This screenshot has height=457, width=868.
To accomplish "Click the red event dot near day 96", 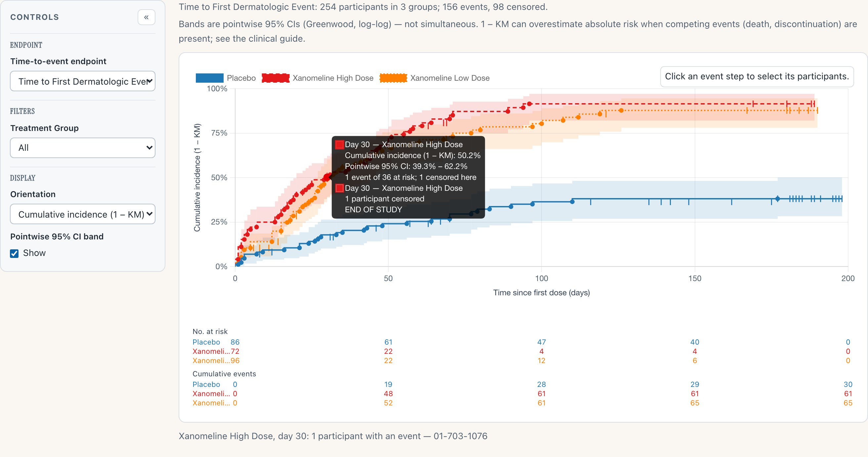I will click(529, 104).
